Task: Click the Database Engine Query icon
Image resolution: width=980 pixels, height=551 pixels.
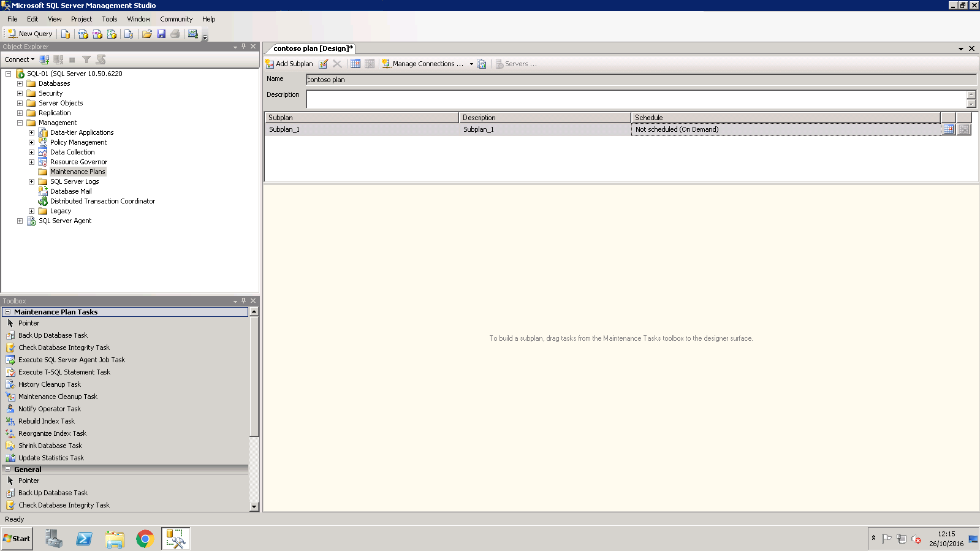Action: coord(66,34)
